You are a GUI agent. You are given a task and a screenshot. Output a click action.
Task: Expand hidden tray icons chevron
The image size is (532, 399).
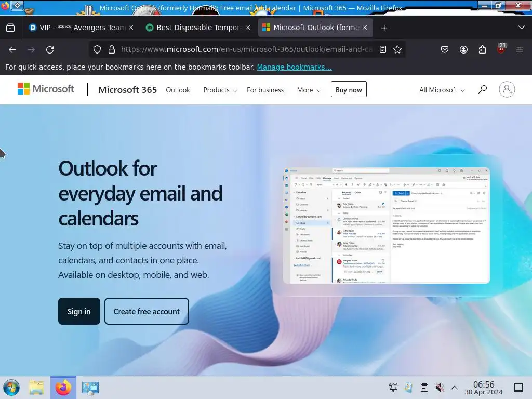click(455, 388)
